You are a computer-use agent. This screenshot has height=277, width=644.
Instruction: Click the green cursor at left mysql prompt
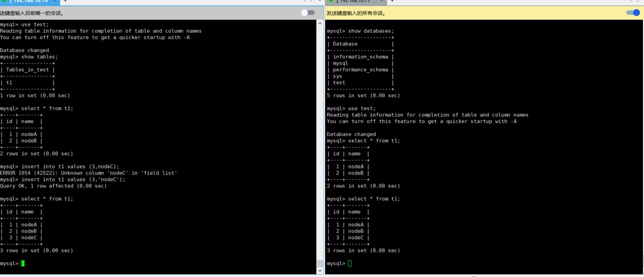23,264
